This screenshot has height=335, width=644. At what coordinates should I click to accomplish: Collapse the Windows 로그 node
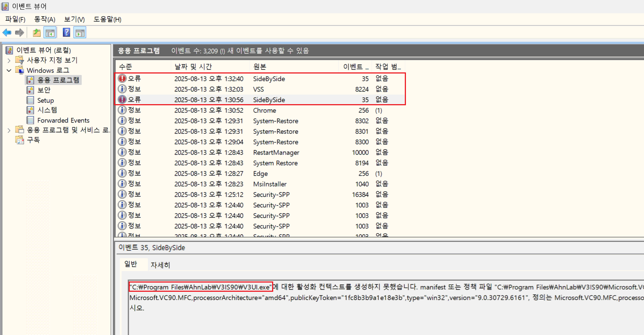pyautogui.click(x=9, y=70)
